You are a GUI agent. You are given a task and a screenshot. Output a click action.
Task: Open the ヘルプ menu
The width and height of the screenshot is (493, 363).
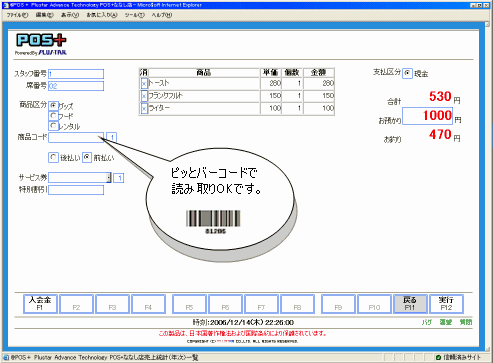[x=162, y=15]
